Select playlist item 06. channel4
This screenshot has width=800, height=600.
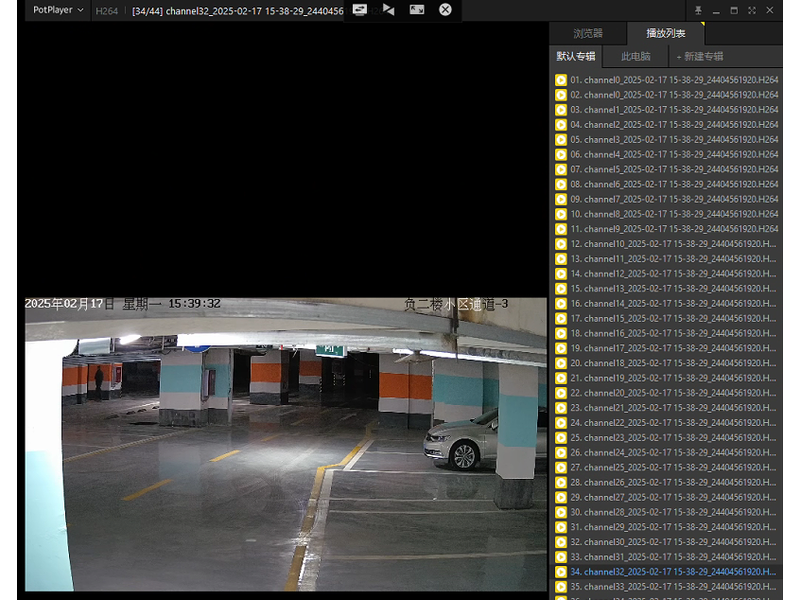pos(666,155)
